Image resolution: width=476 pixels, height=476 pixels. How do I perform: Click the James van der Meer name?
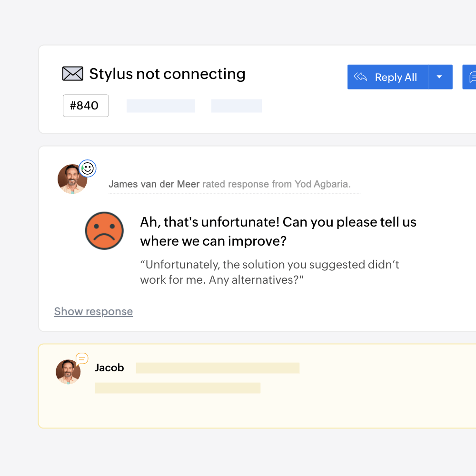click(x=154, y=184)
